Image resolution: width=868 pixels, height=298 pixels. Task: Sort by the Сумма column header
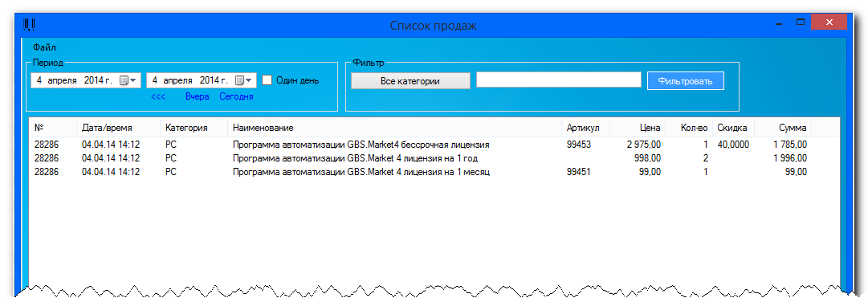coord(784,128)
